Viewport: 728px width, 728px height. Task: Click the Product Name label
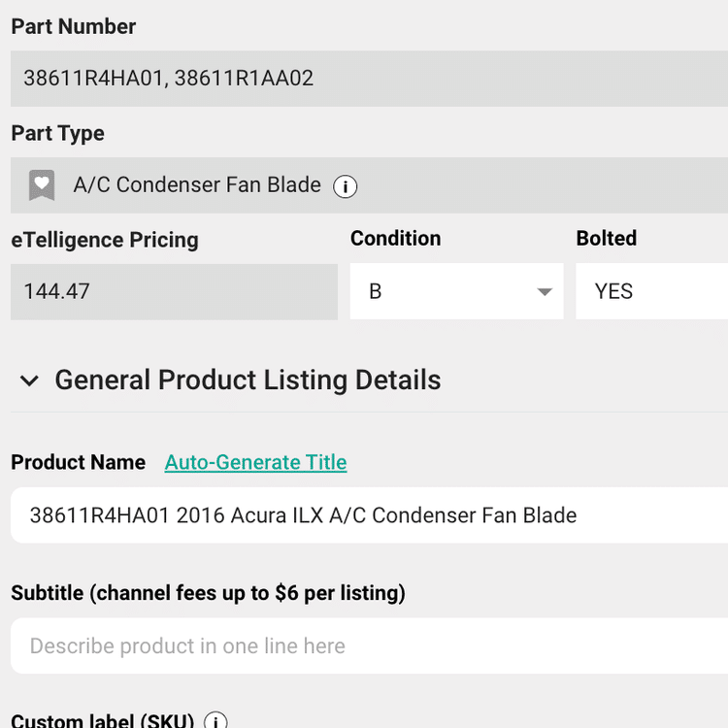point(78,462)
